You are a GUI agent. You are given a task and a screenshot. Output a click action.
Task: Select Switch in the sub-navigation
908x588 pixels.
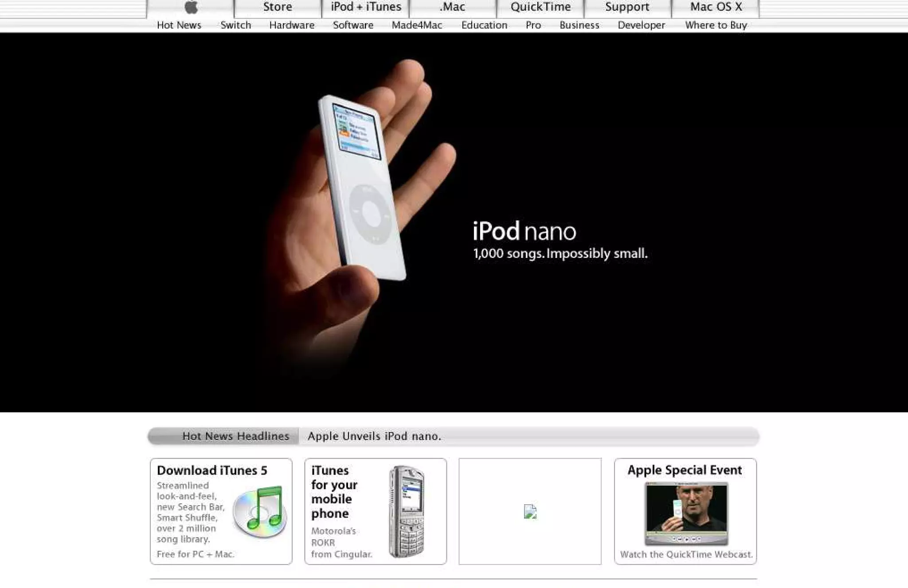click(236, 25)
